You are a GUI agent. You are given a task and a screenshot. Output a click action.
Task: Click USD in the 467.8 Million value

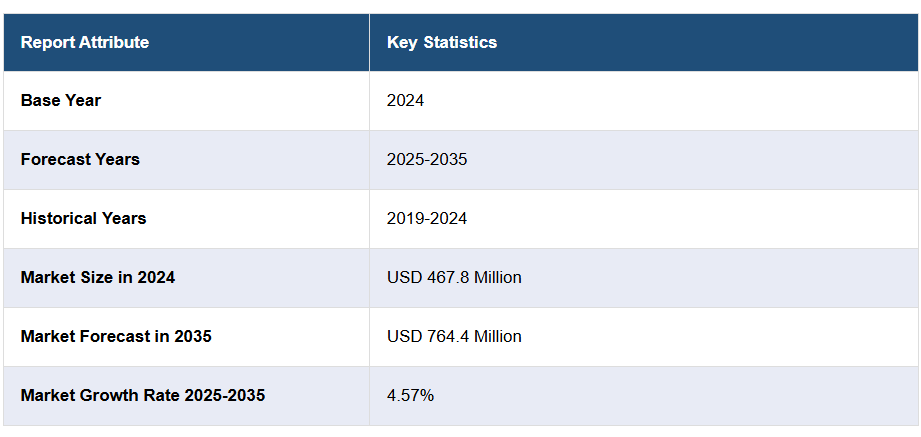click(x=403, y=277)
